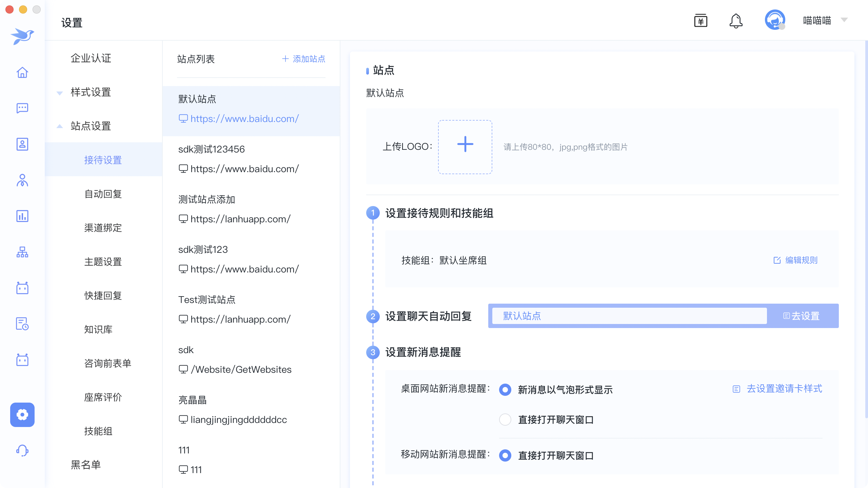868x488 pixels.
Task: Open the organization structure sidebar icon
Action: [x=22, y=252]
